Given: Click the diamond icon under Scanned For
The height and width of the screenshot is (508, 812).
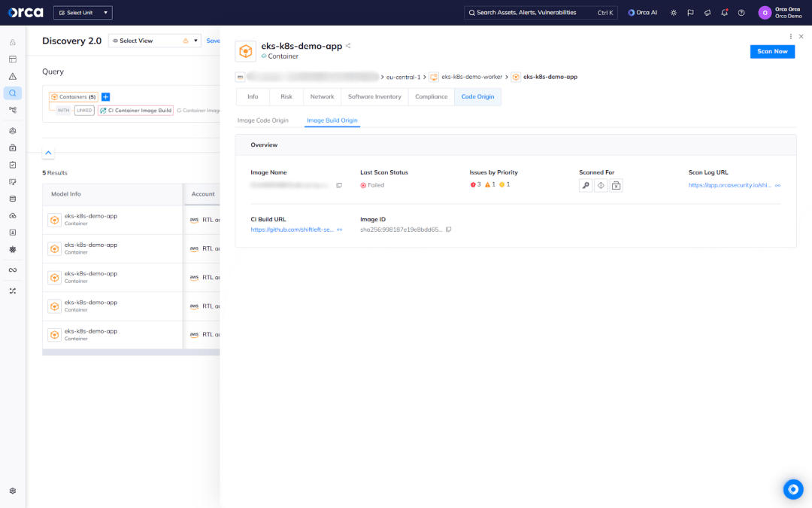Looking at the screenshot, I should (601, 186).
